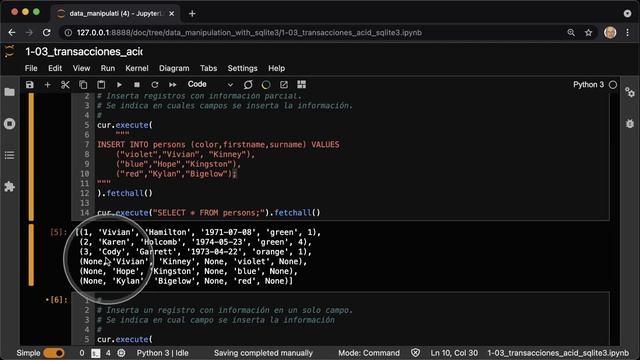Click notebook filename in status bar
Viewport: 640px width, 360px height.
tap(558, 353)
